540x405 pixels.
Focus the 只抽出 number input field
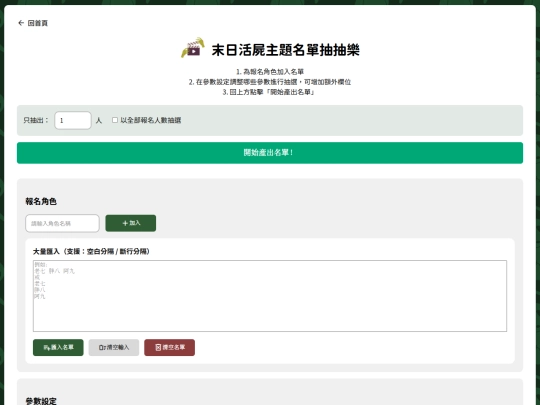[x=73, y=121]
